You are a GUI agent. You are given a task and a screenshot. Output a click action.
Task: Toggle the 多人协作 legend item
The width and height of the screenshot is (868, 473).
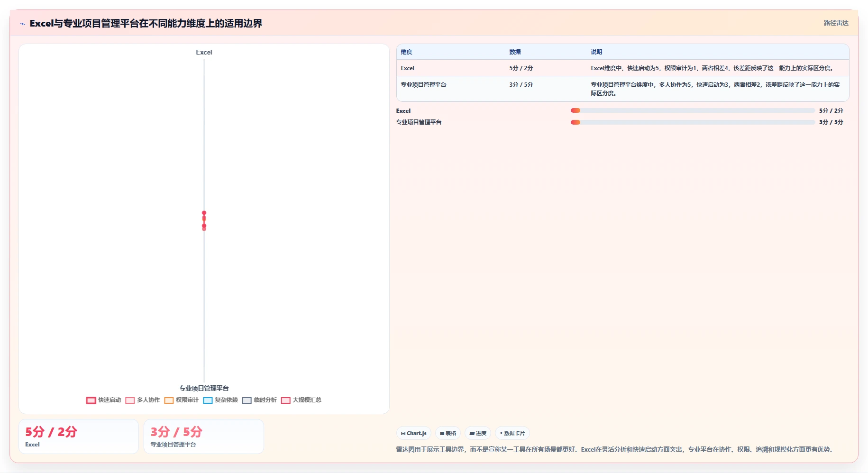point(143,400)
